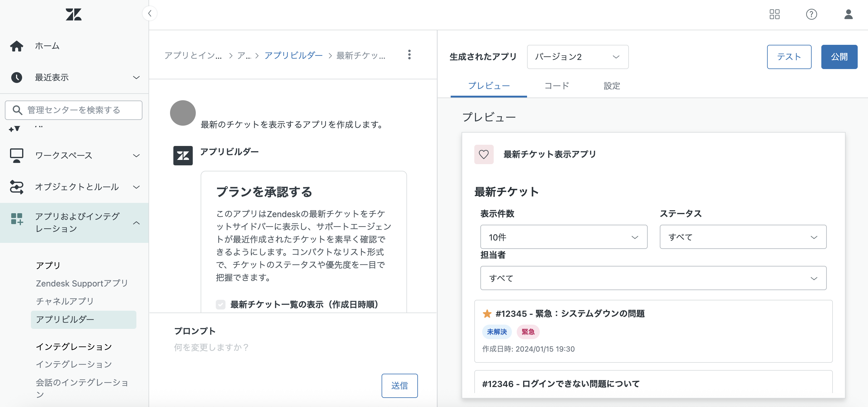Click the Zendesk logo in the sidebar
The height and width of the screenshot is (407, 868).
coord(73,15)
